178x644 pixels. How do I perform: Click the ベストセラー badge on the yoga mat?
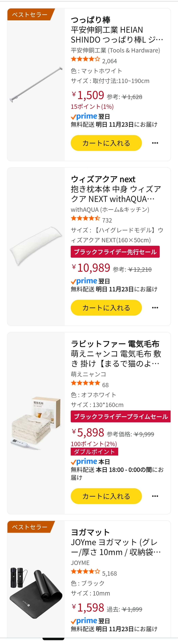pos(30,527)
